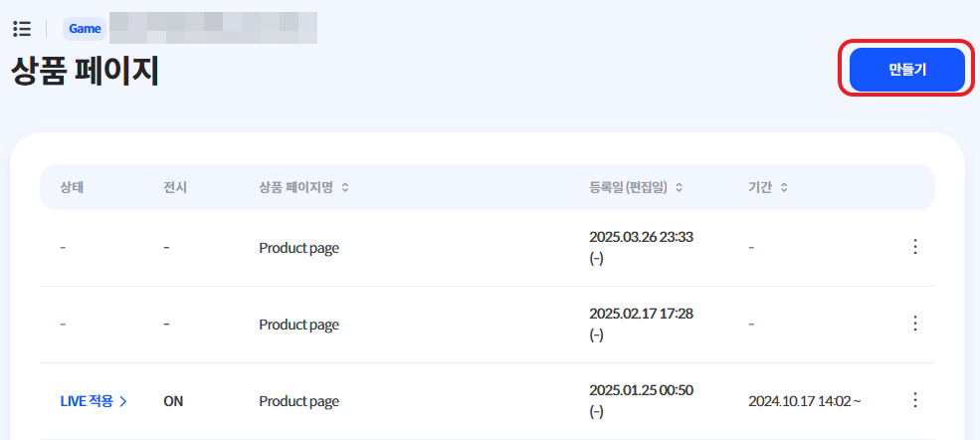The height and width of the screenshot is (440, 980).
Task: Click the 2025.03.26 23:33 registration date
Action: pyautogui.click(x=642, y=237)
